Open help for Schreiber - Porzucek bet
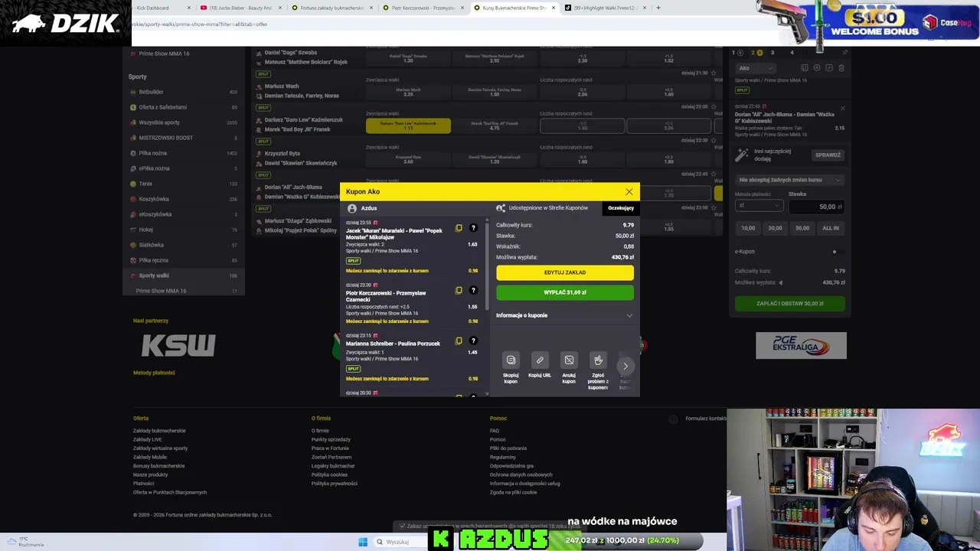980x551 pixels. click(x=473, y=341)
